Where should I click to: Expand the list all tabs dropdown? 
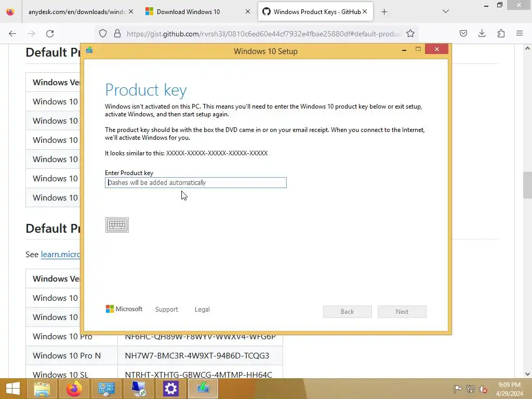coord(446,11)
